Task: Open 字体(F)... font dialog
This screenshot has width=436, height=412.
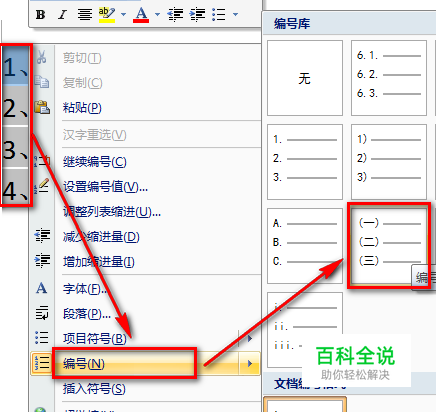Action: coord(86,289)
